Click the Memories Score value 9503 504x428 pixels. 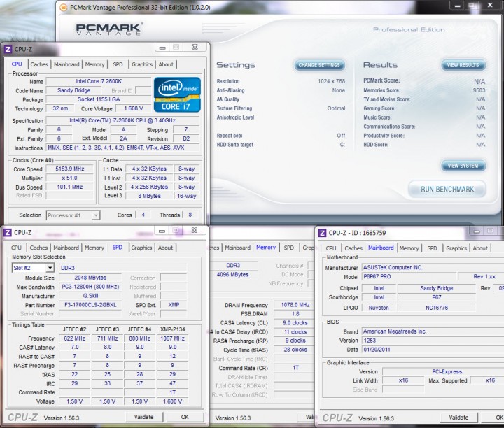pos(479,90)
